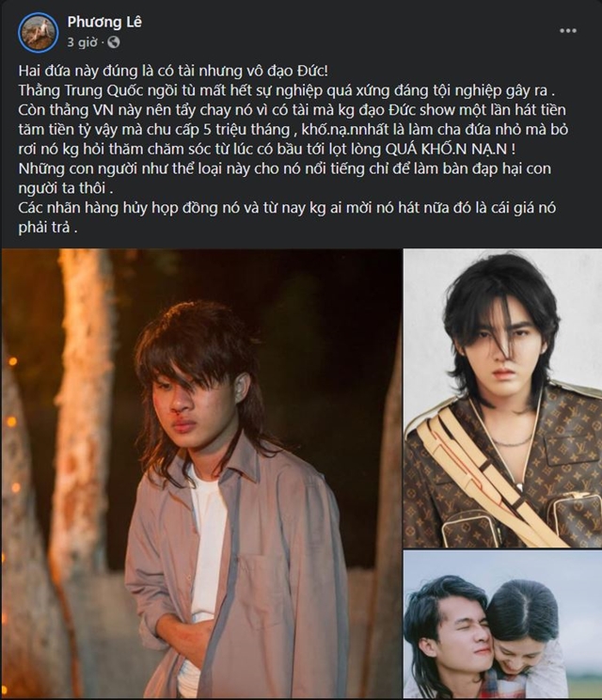Click the short line "người ta thôi ."
The width and height of the screenshot is (602, 700).
pos(66,189)
